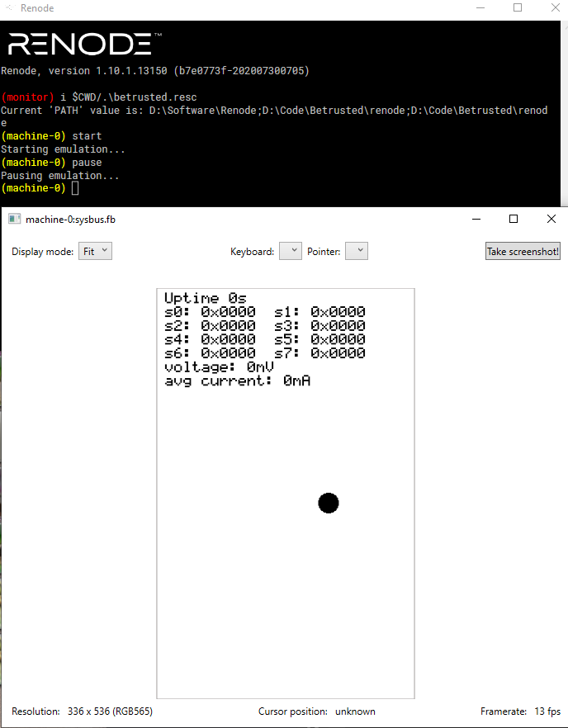The width and height of the screenshot is (568, 728).
Task: Click the 'Pointer:' label
Action: pos(324,252)
